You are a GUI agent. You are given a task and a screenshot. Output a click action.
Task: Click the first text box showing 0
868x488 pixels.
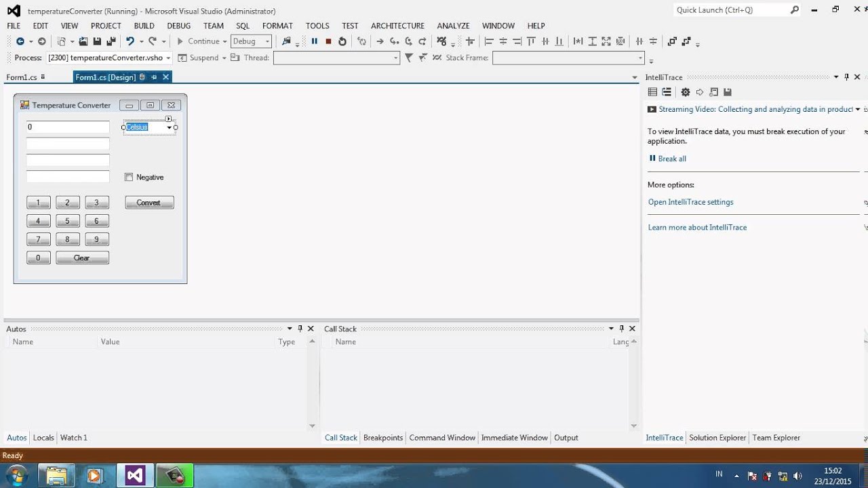click(x=68, y=127)
